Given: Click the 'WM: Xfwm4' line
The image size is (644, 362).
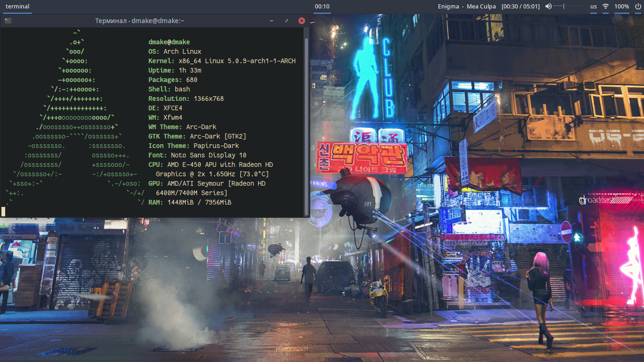Looking at the screenshot, I should (165, 117).
